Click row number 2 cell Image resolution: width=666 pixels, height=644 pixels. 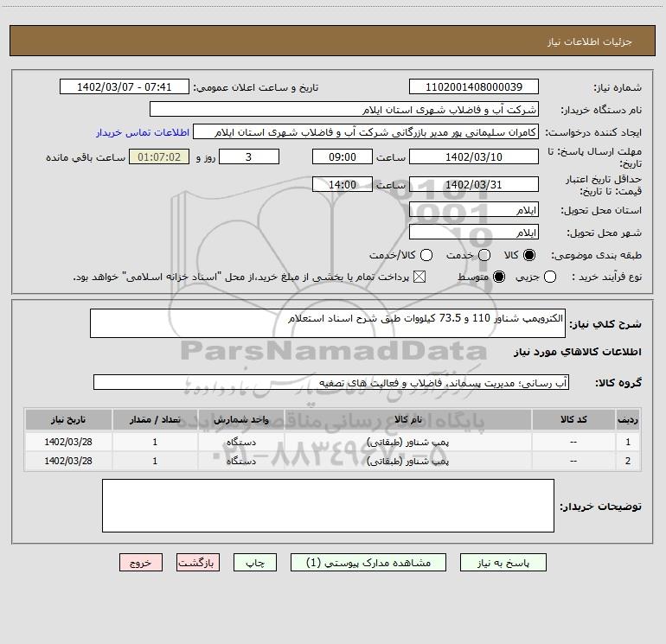click(628, 461)
